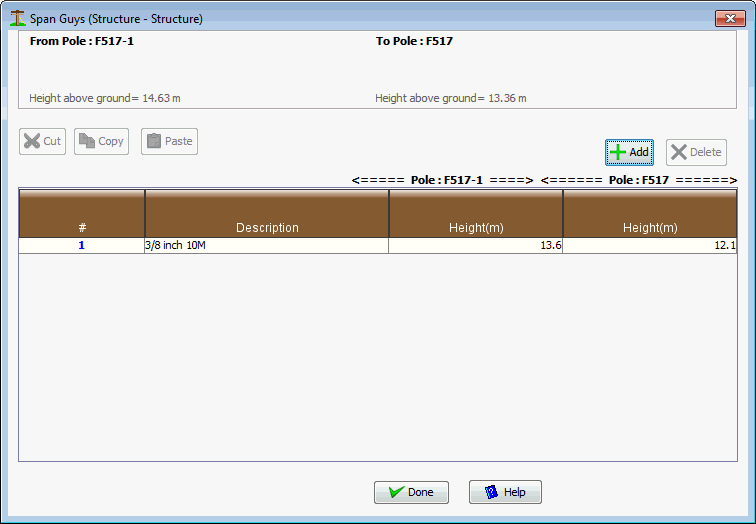This screenshot has height=524, width=756.
Task: Click the Cut button
Action: (42, 141)
